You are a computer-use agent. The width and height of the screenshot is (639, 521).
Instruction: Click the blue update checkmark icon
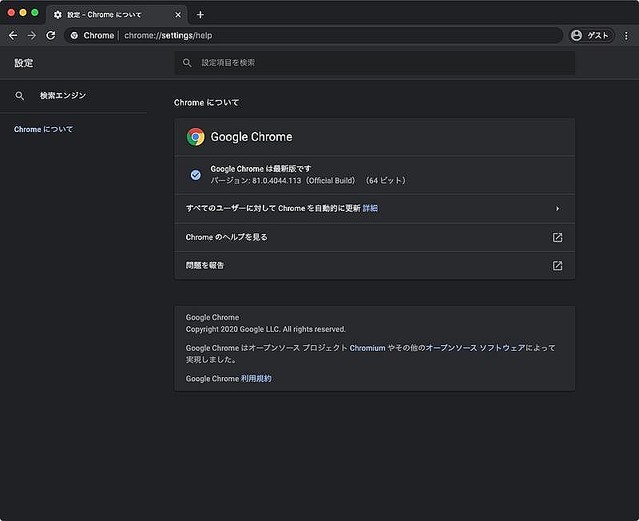(196, 175)
